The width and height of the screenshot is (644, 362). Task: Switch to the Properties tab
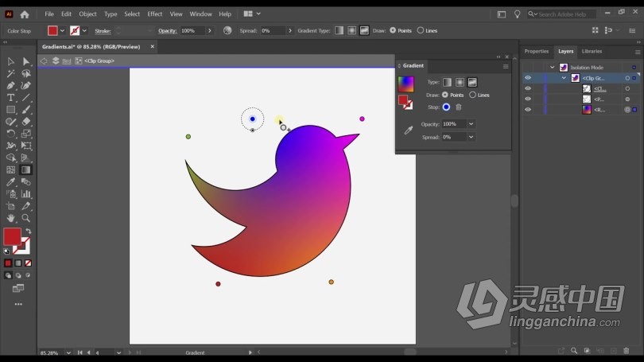537,52
